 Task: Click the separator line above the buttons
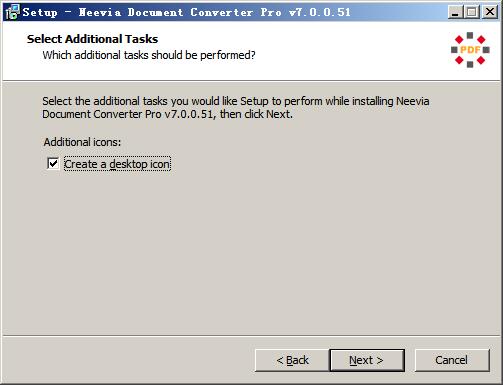click(251, 335)
